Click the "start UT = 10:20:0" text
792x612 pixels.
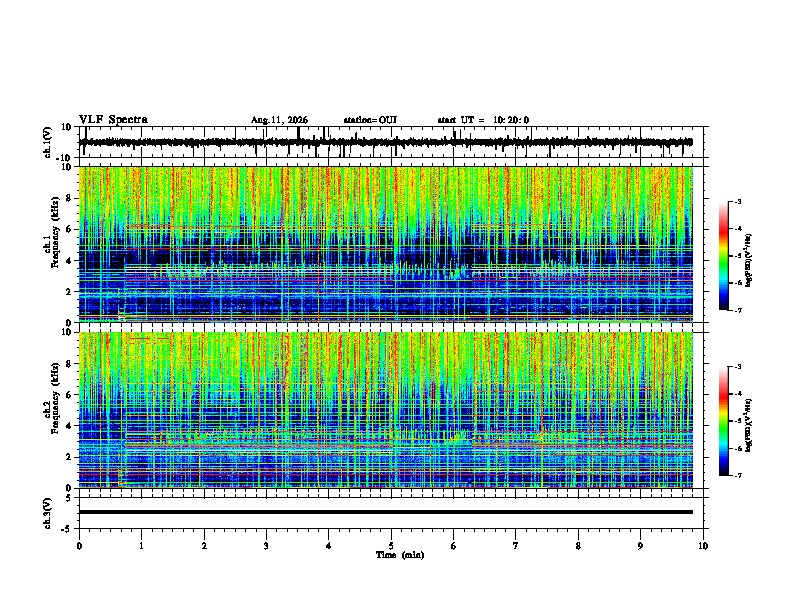click(x=483, y=120)
